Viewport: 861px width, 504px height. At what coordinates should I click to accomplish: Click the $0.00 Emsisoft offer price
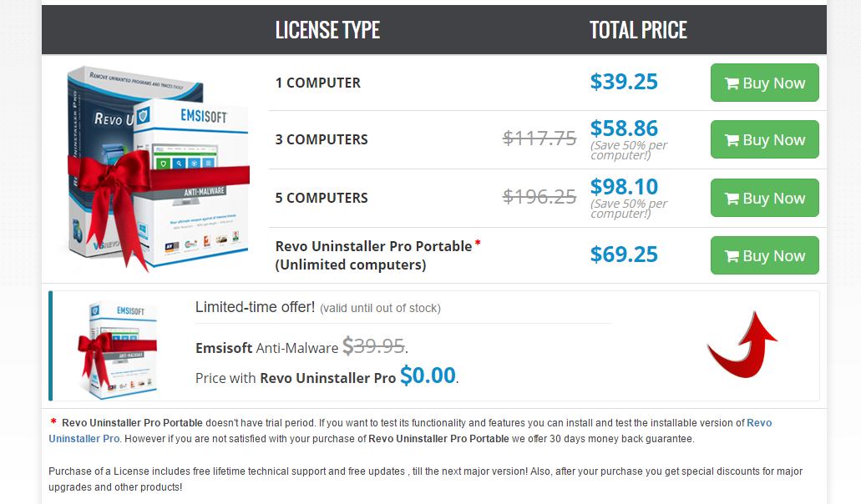point(428,375)
